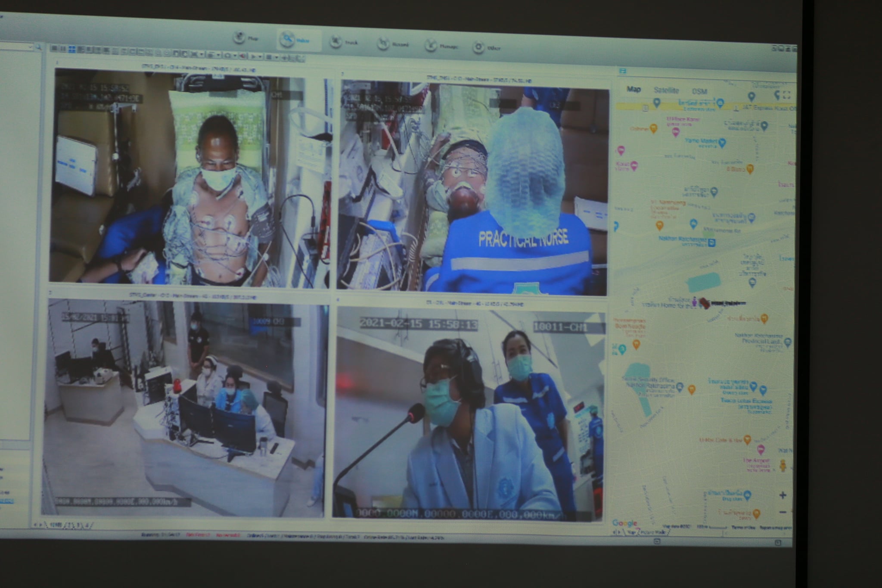Open the Other module
The height and width of the screenshot is (588, 882).
click(x=488, y=47)
